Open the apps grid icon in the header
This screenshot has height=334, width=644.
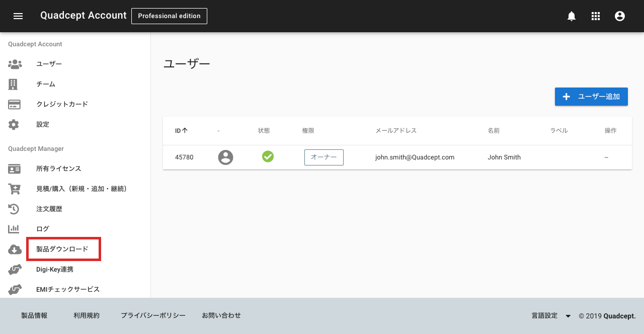pos(595,16)
